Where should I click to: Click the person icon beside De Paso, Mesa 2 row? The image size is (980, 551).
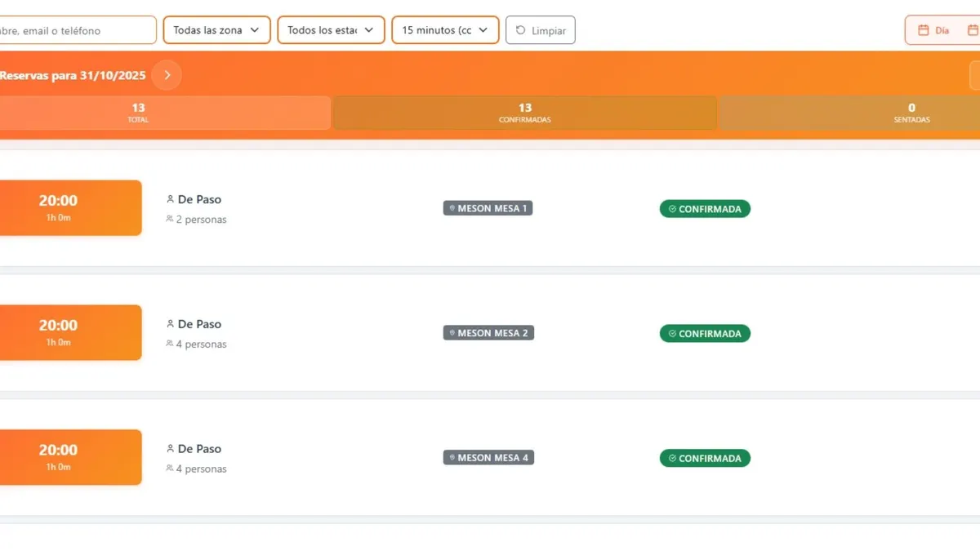[170, 324]
